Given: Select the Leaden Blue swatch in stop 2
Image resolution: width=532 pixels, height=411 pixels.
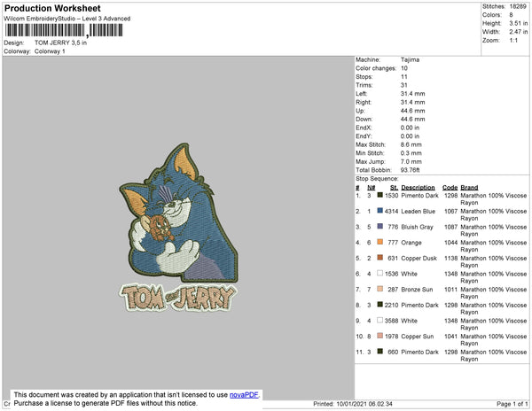Looking at the screenshot, I should 380,211.
